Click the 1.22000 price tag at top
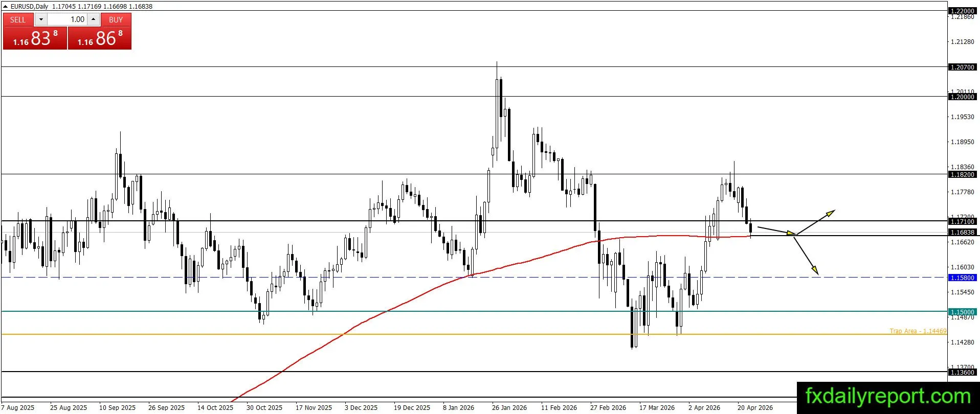Viewport: 980px width, 414px height. (x=962, y=11)
